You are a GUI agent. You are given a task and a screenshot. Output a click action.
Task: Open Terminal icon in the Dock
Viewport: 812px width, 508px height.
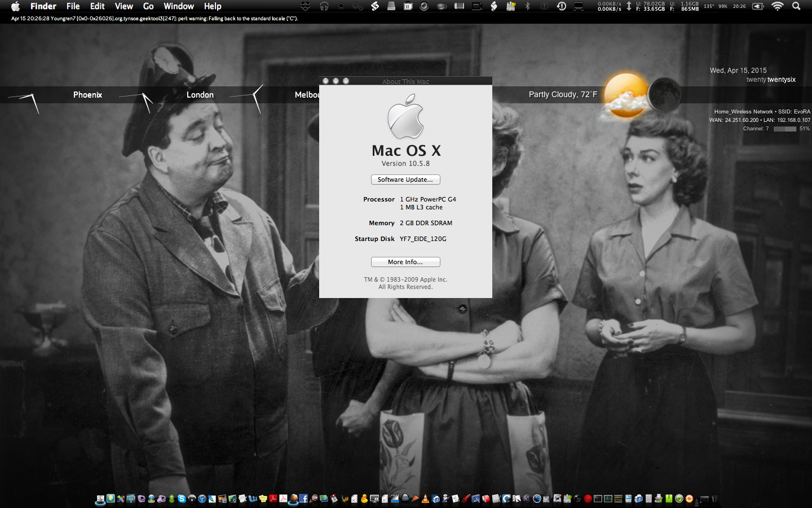pyautogui.click(x=598, y=498)
